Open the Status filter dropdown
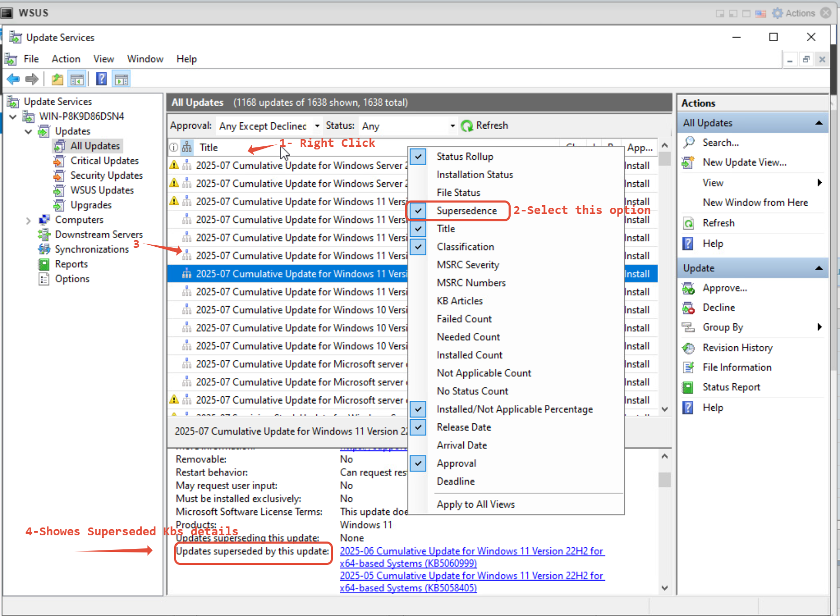Image resolution: width=840 pixels, height=616 pixels. click(452, 126)
